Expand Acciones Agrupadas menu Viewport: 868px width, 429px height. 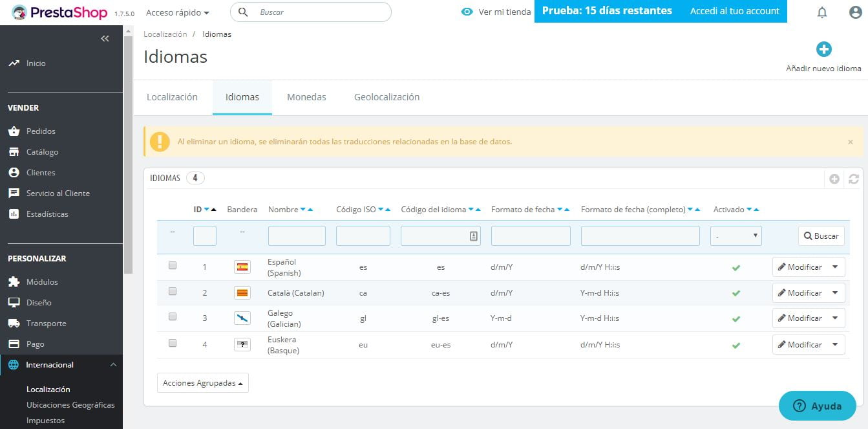pyautogui.click(x=202, y=382)
